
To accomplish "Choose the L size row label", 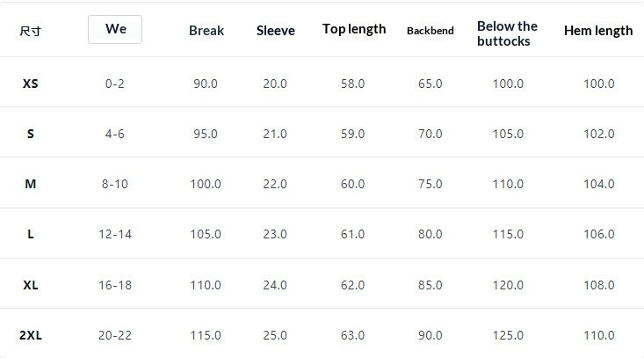I will click(31, 234).
